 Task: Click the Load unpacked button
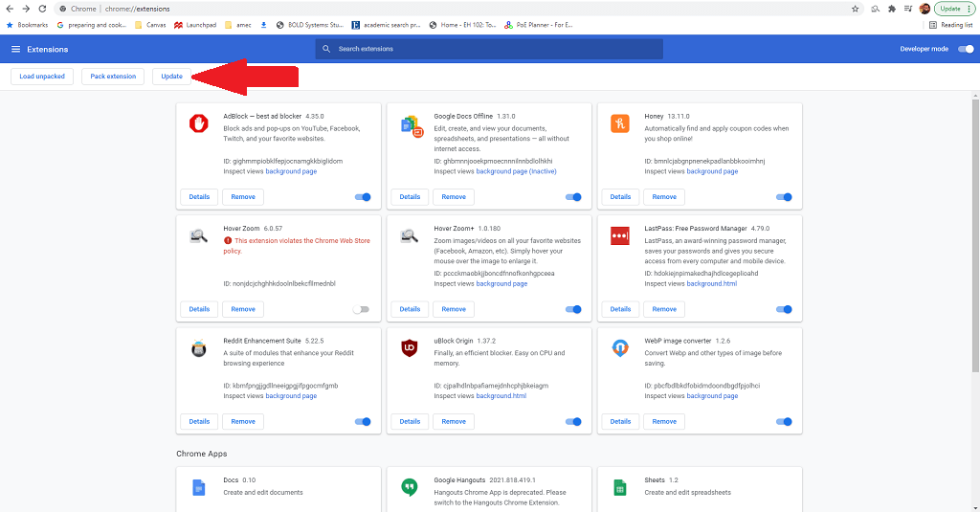pos(42,76)
